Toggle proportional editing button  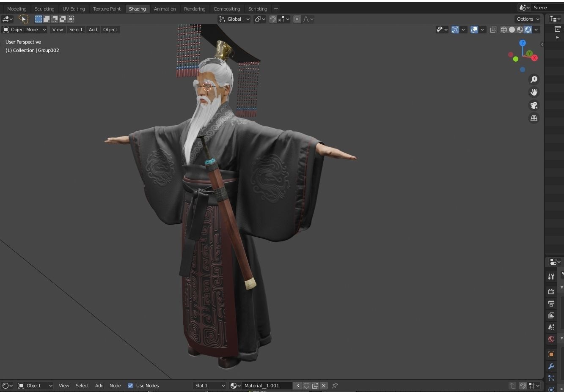click(297, 19)
